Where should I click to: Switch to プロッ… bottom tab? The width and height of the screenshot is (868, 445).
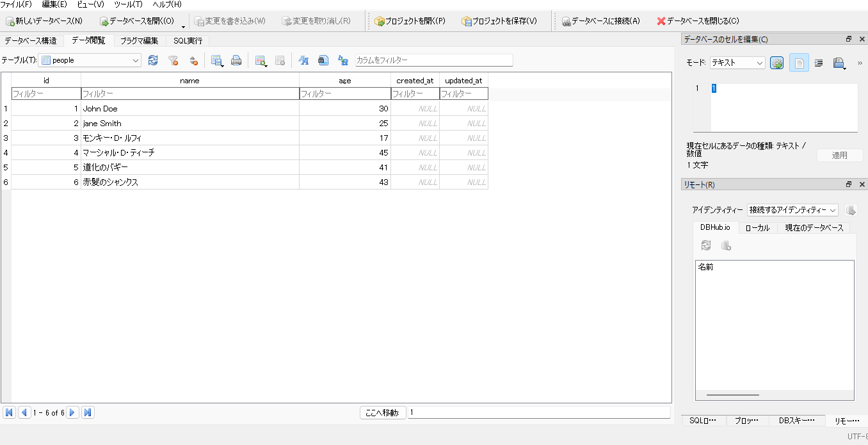point(746,421)
